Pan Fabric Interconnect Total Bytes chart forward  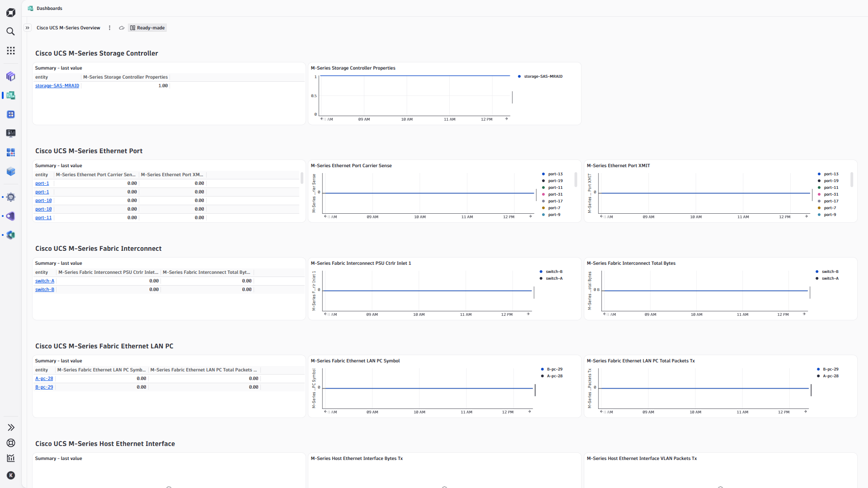[x=804, y=314]
